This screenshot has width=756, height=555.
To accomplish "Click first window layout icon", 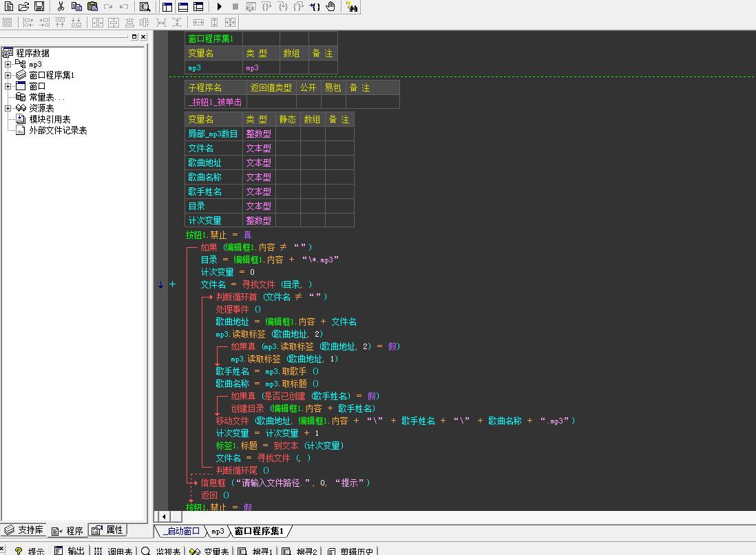I will (167, 6).
